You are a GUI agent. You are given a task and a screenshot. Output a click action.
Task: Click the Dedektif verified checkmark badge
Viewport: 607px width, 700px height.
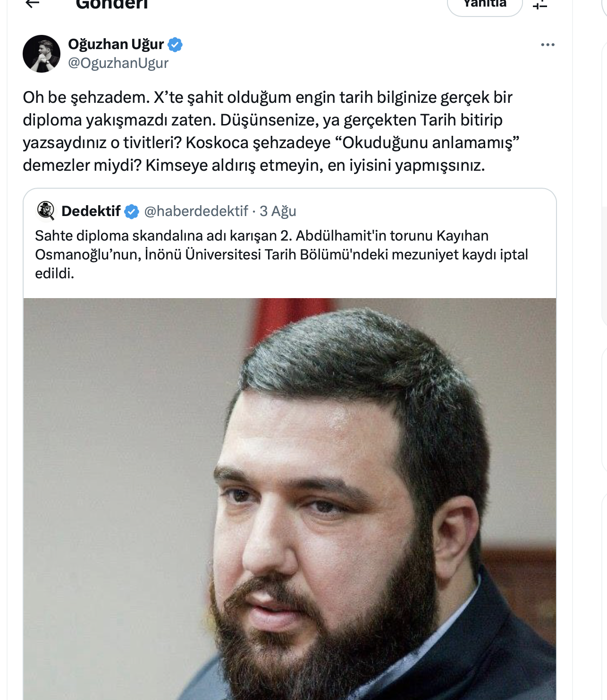coord(132,211)
